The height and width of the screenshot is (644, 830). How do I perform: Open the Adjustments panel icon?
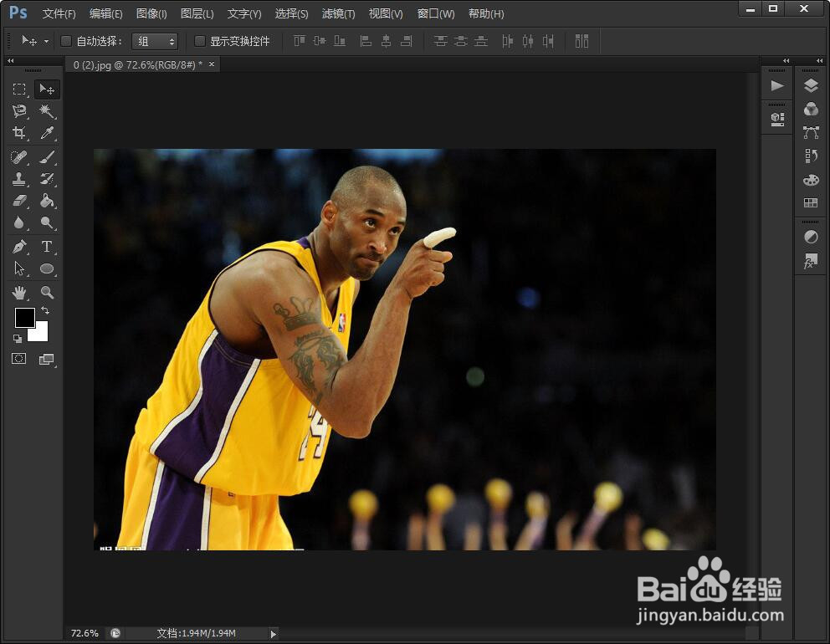click(x=811, y=237)
